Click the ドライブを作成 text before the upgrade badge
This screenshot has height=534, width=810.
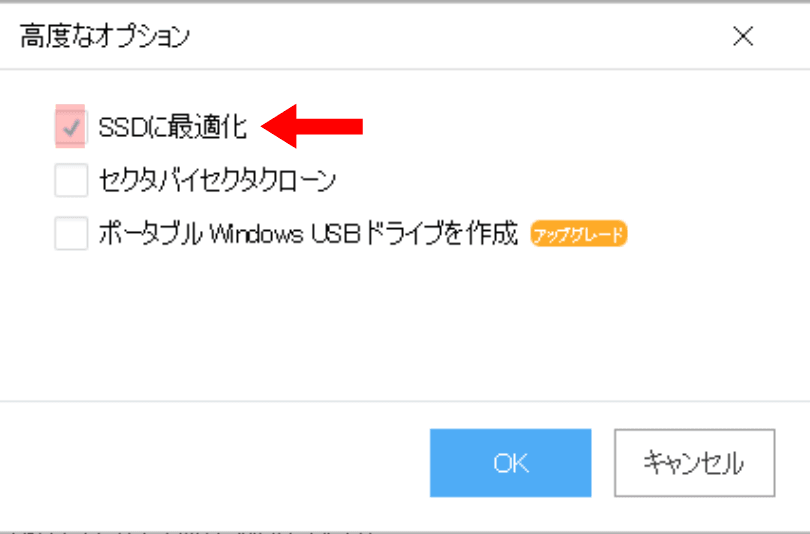point(442,233)
